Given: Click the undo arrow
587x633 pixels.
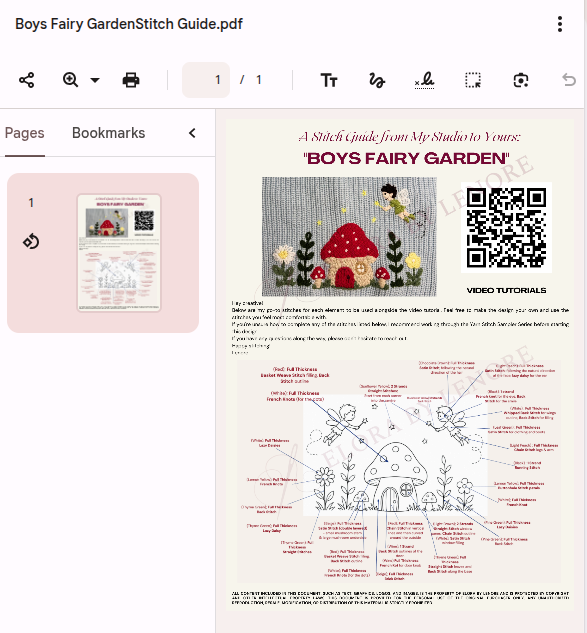Looking at the screenshot, I should click(569, 80).
